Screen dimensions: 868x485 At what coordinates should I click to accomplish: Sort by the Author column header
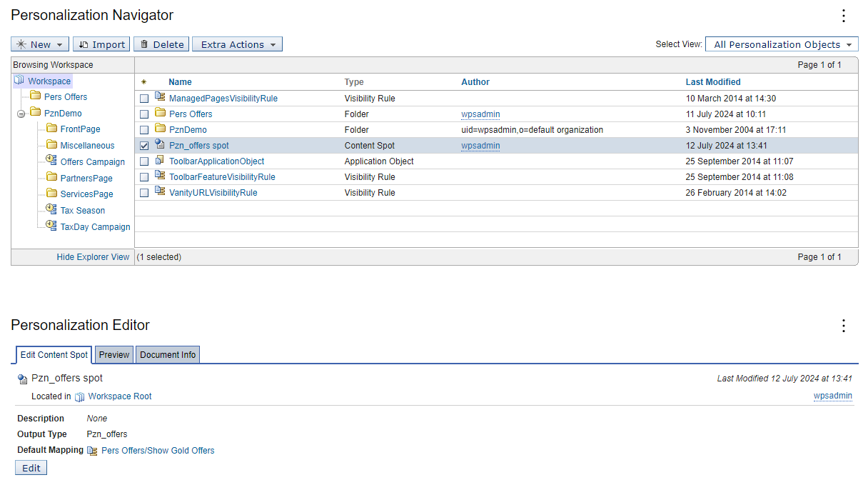click(475, 82)
